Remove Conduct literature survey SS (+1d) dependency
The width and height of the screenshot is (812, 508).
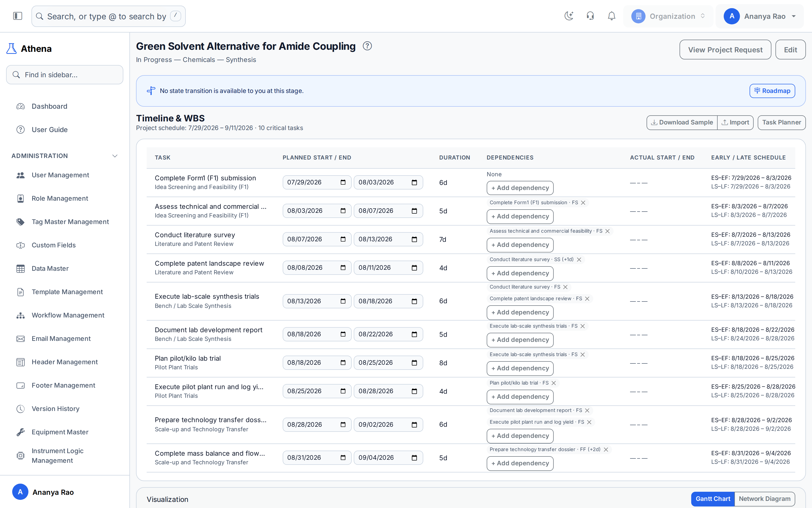point(579,260)
